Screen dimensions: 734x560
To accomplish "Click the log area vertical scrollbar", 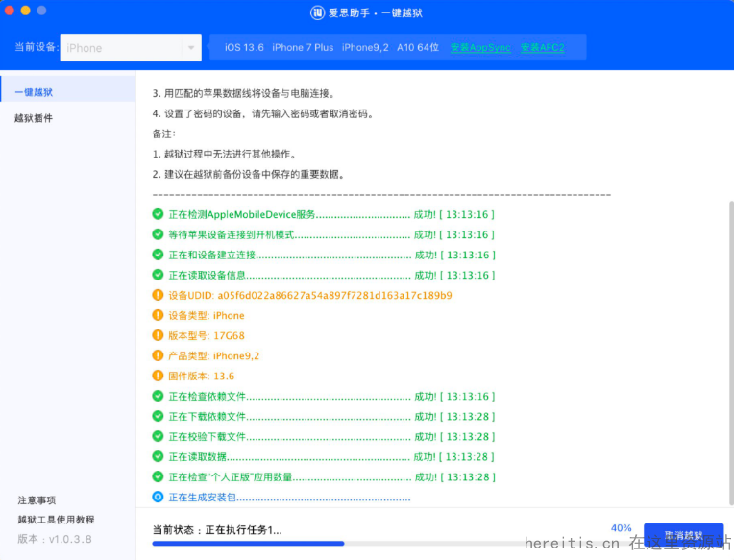I will tap(731, 353).
